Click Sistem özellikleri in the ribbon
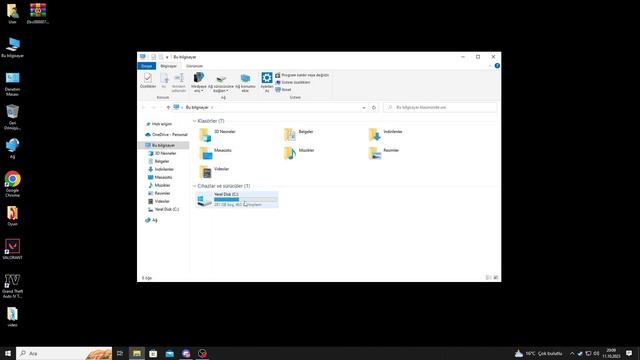 [293, 82]
